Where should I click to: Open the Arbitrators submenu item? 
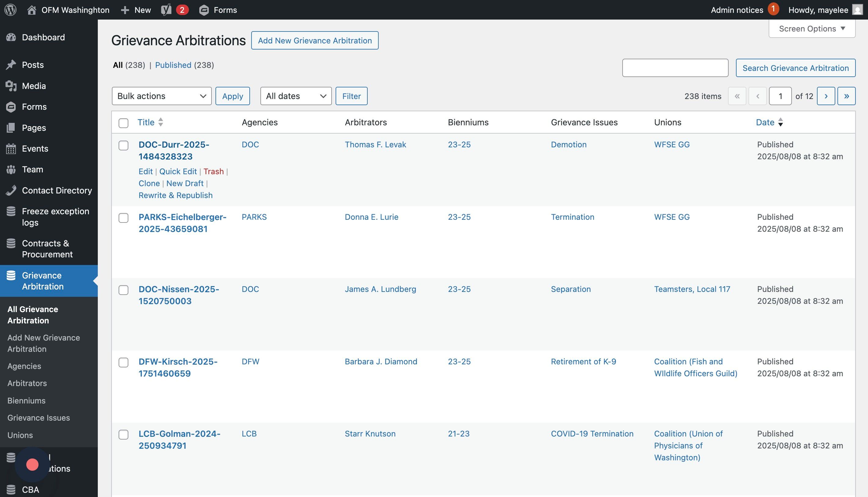pyautogui.click(x=27, y=383)
